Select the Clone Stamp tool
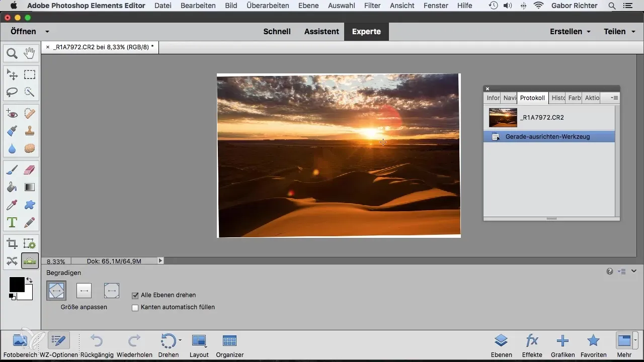Image resolution: width=644 pixels, height=362 pixels. tap(30, 131)
